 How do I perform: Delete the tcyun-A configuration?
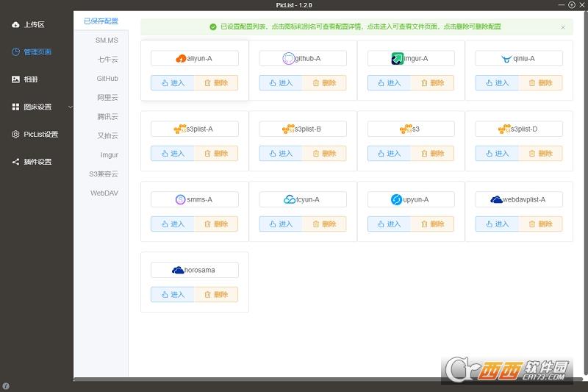tap(324, 224)
